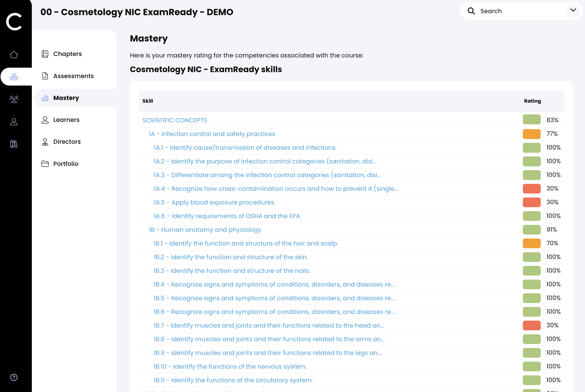Open the Chapters menu item
Image resolution: width=585 pixels, height=392 pixels.
coord(67,54)
